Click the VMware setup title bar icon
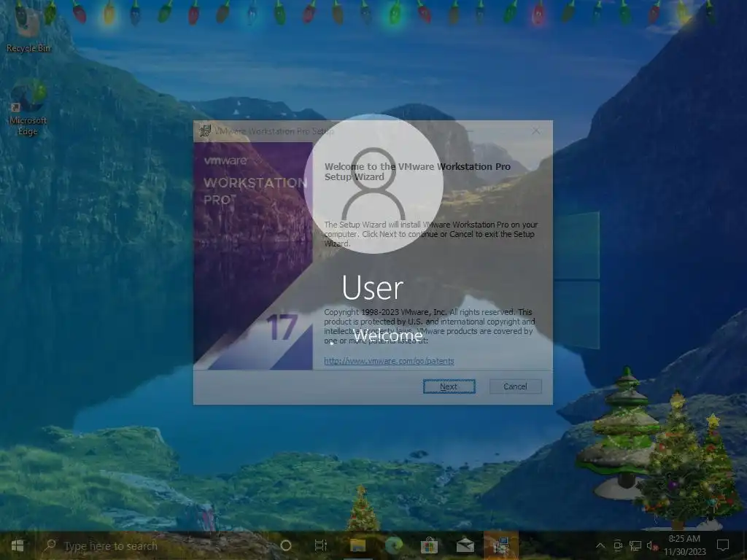This screenshot has width=747, height=560. pos(205,131)
